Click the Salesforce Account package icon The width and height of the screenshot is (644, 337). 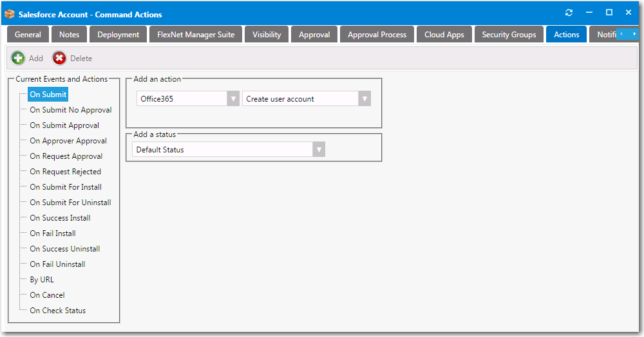point(10,14)
